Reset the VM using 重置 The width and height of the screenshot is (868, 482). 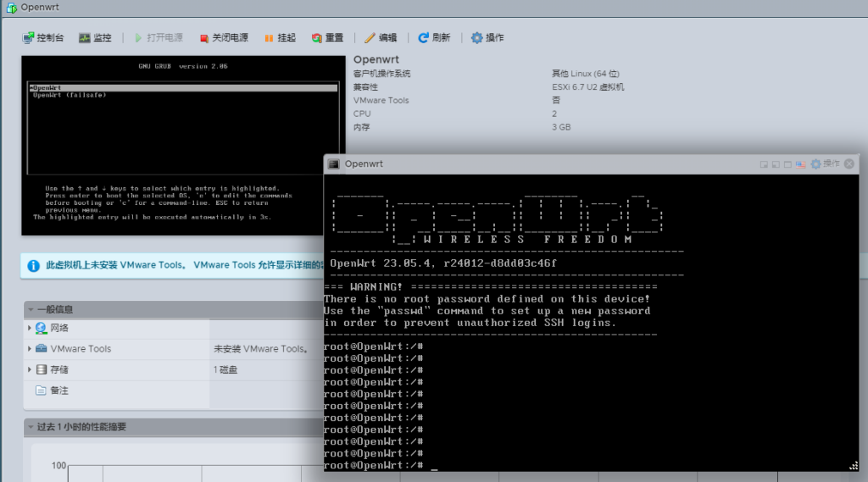click(x=327, y=37)
